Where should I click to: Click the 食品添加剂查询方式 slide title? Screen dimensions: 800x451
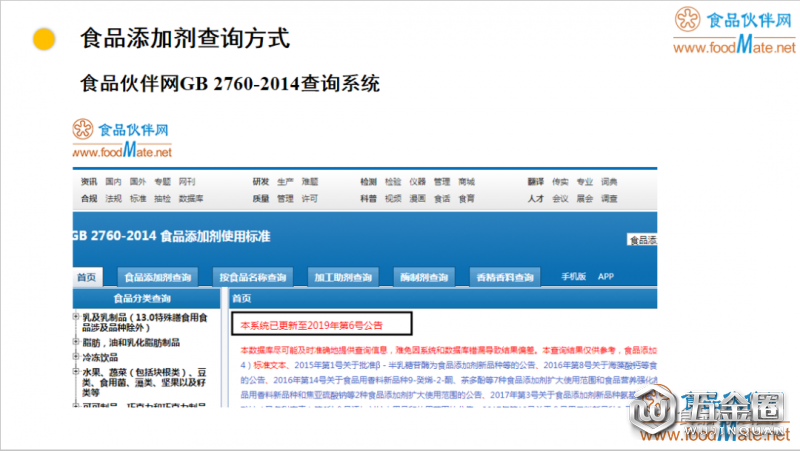(x=185, y=39)
